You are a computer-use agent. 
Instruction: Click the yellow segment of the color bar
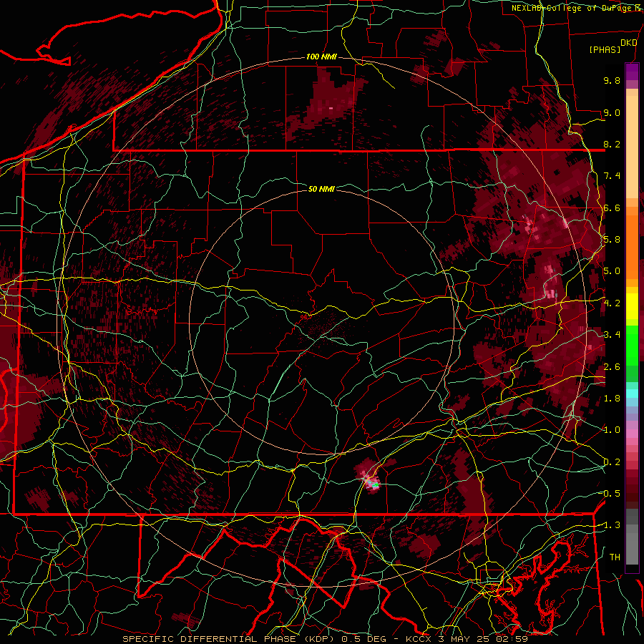(x=632, y=306)
